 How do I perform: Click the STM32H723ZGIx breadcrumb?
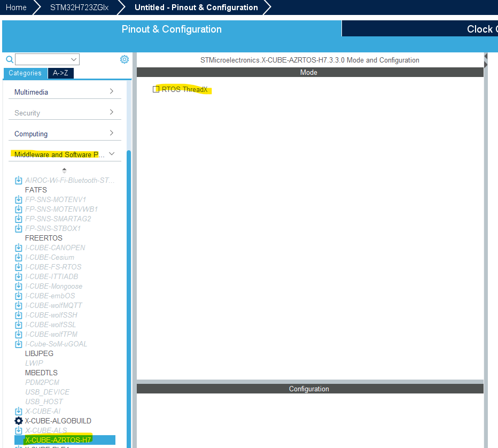point(80,7)
